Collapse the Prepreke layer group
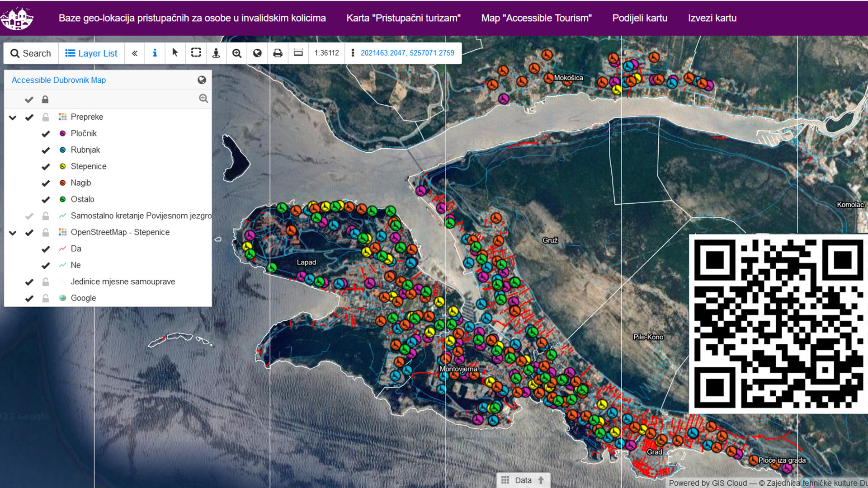This screenshot has height=488, width=868. (x=13, y=117)
